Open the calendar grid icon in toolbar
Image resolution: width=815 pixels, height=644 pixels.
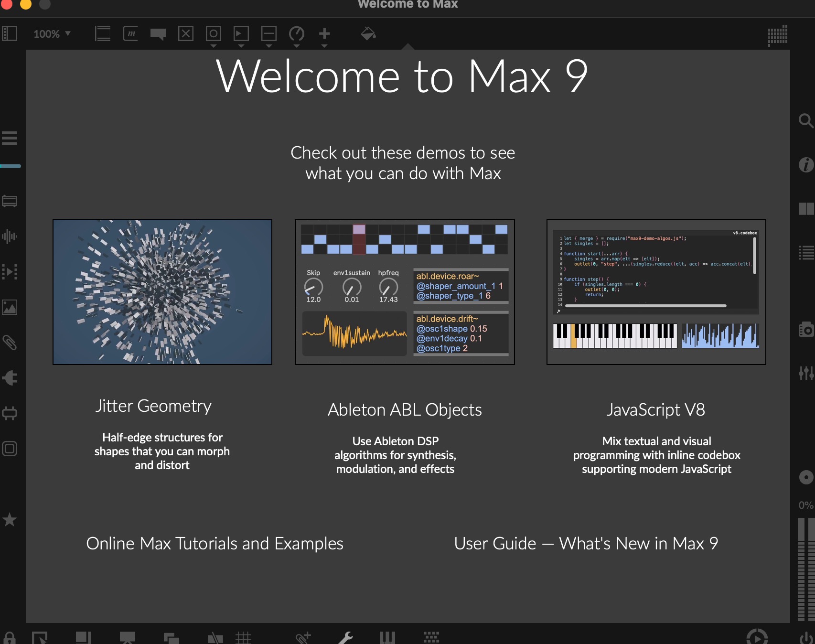pyautogui.click(x=777, y=35)
